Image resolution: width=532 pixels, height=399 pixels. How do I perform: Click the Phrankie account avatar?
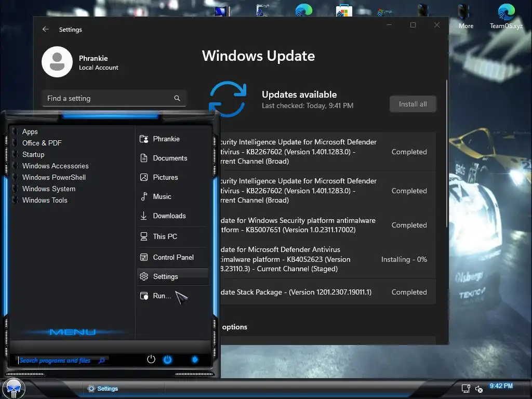[x=57, y=62]
